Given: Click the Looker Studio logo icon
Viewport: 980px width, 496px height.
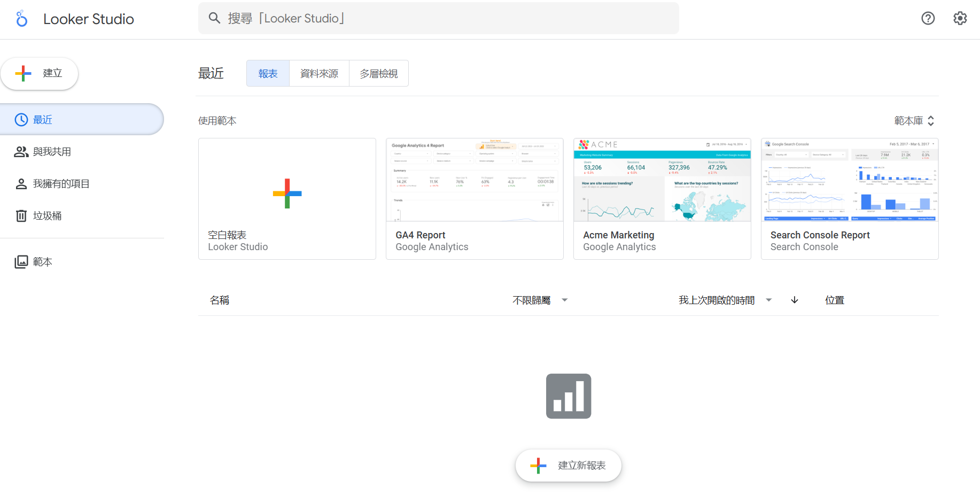Looking at the screenshot, I should pyautogui.click(x=21, y=19).
